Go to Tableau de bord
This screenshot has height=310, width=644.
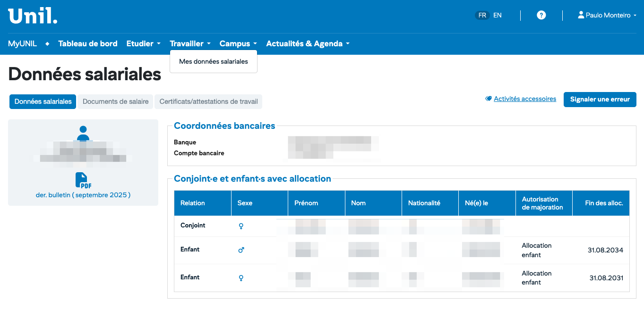tap(88, 44)
